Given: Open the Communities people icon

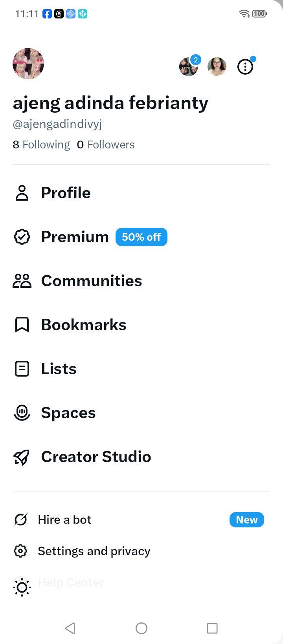Looking at the screenshot, I should click(22, 281).
